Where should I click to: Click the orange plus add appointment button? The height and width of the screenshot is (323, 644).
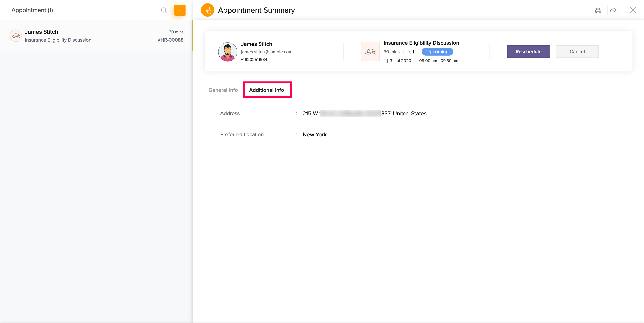tap(180, 10)
